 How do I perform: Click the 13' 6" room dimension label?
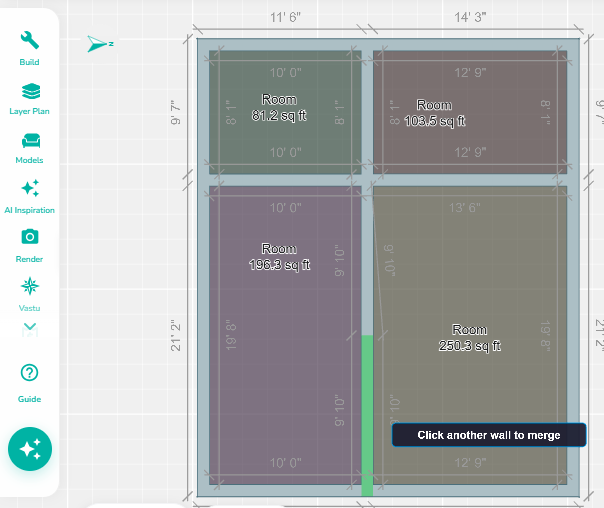point(465,208)
